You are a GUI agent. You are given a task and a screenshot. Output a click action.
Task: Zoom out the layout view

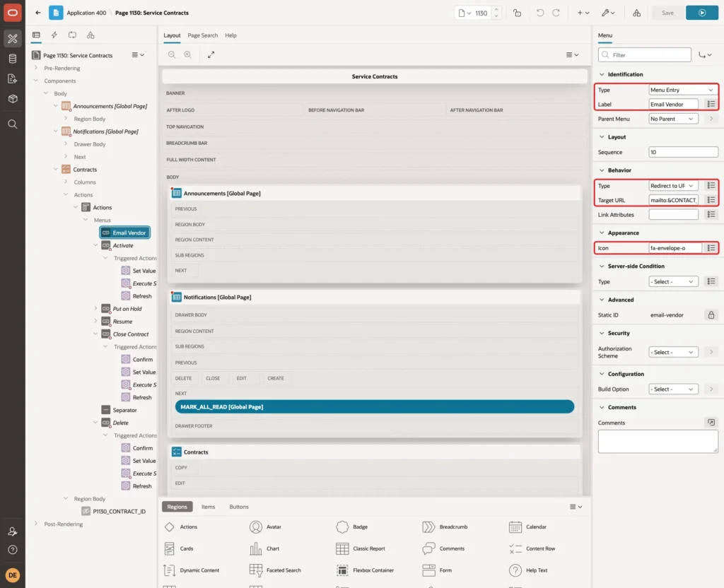point(172,54)
